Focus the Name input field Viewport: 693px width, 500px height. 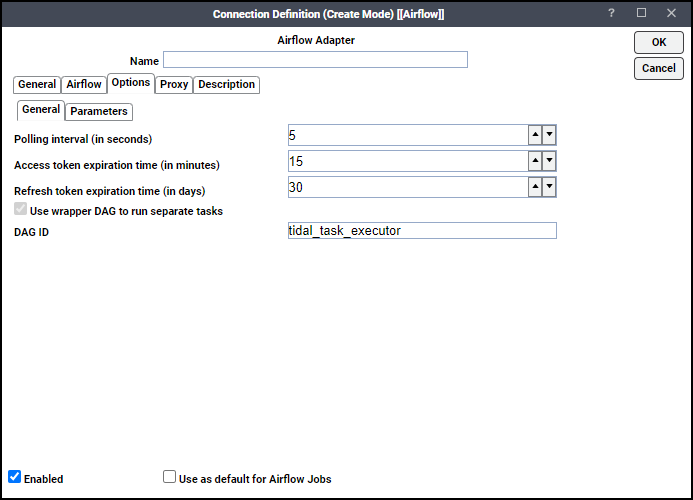315,60
